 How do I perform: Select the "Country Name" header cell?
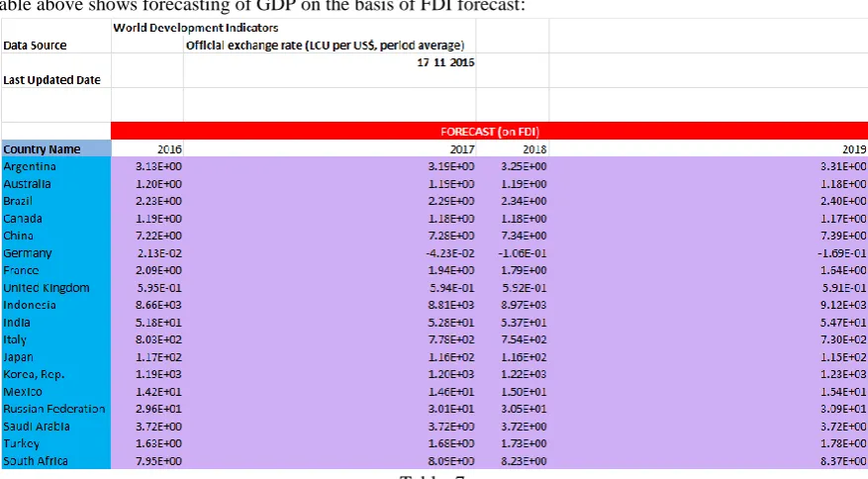(x=55, y=149)
